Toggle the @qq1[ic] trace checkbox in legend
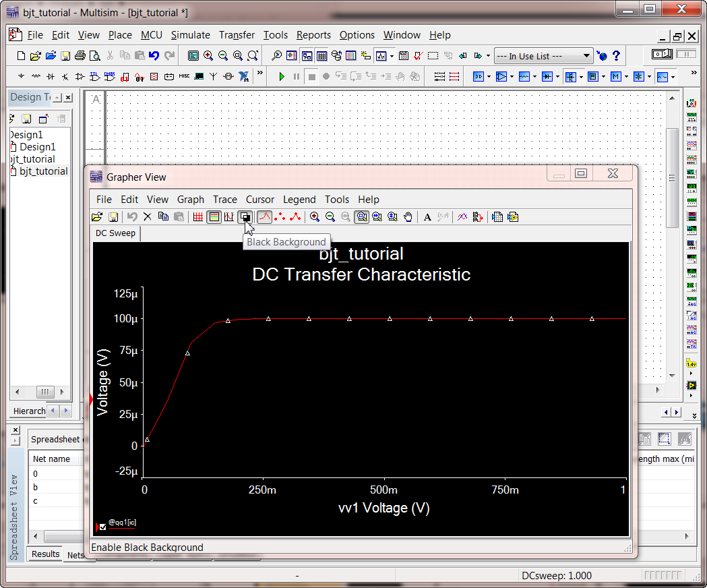 (x=103, y=527)
